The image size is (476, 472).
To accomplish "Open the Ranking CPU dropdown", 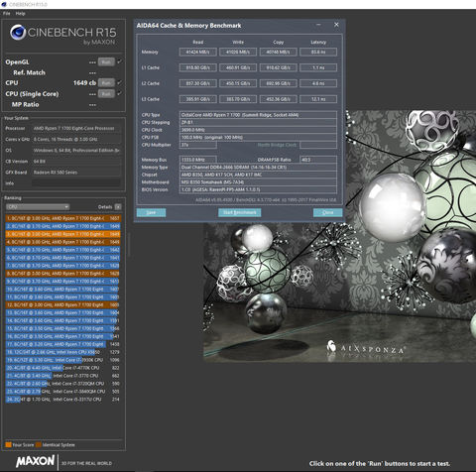I will click(x=38, y=207).
